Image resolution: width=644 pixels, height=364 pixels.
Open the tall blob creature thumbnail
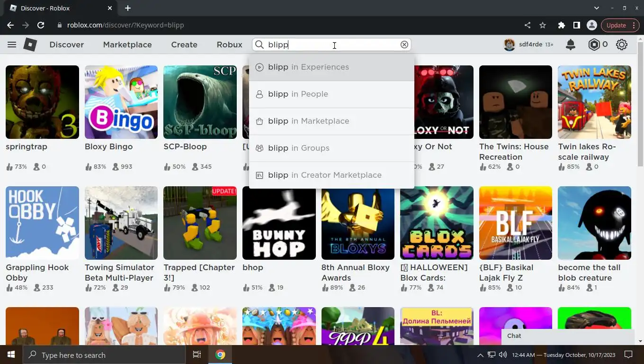point(594,223)
